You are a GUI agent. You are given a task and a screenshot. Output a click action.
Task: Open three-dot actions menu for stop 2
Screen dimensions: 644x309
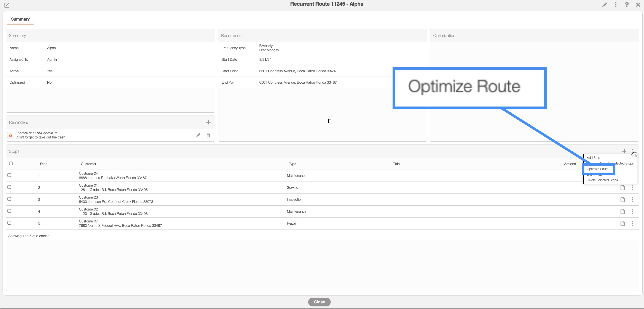[632, 188]
